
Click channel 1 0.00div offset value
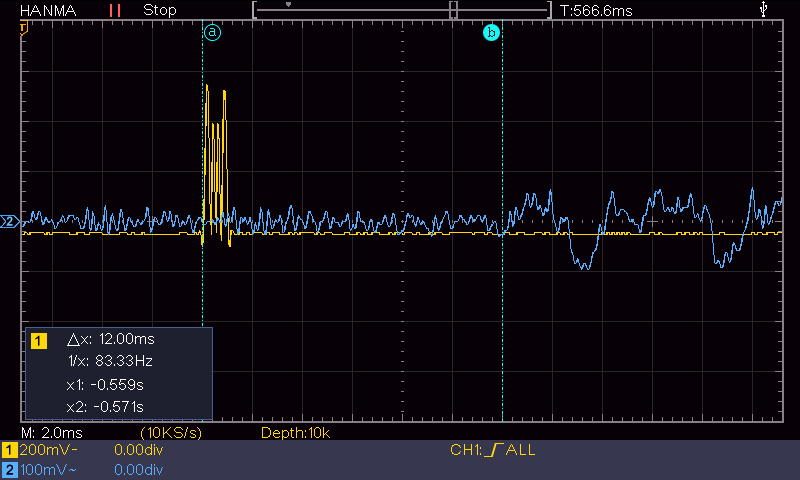point(139,450)
